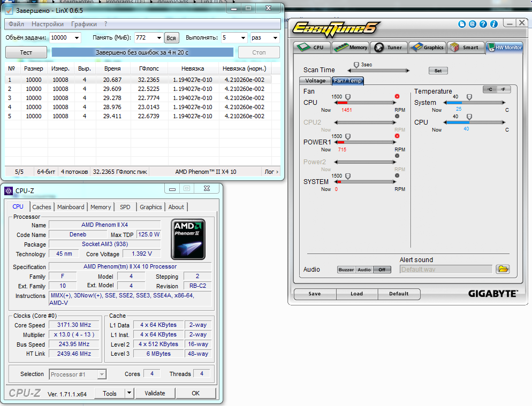Click the POWER1 fan threshold slider handle
The image size is (532, 406).
click(x=348, y=137)
